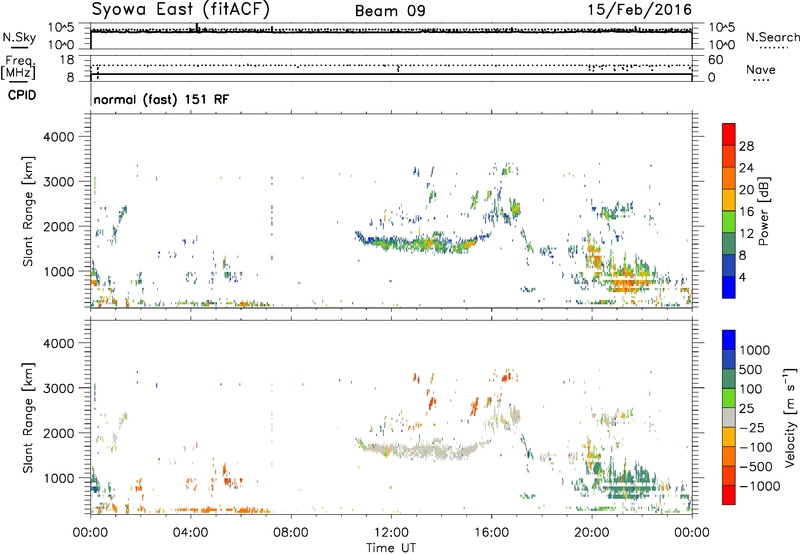Click the "18" tick on the frequency axis
This screenshot has height=554, width=800.
click(66, 60)
